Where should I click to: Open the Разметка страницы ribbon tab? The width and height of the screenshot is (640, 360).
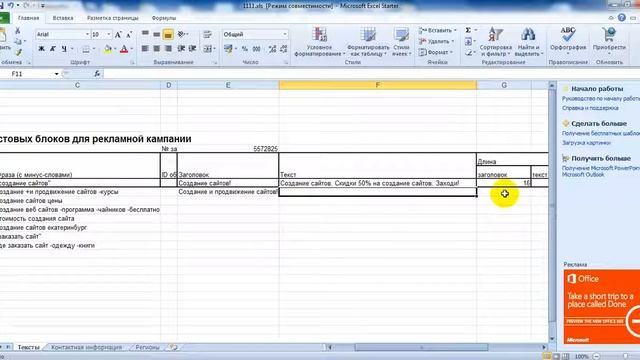[x=113, y=18]
